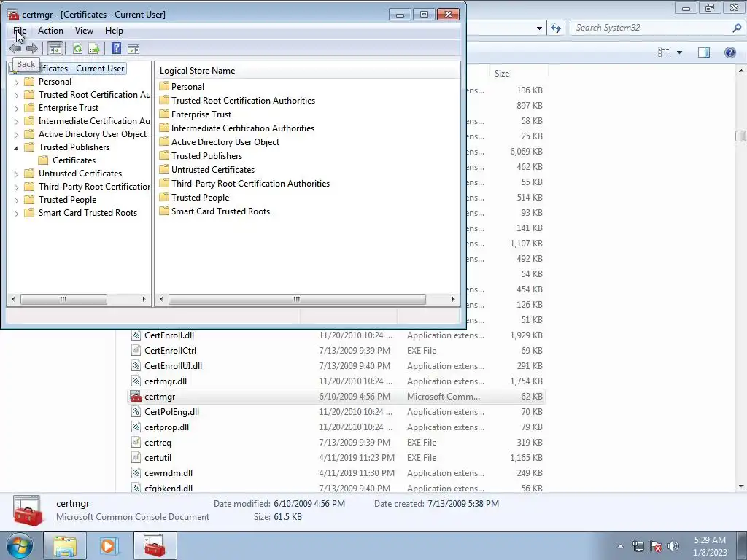
Task: Click Explorer scrollbar down arrow
Action: click(741, 486)
